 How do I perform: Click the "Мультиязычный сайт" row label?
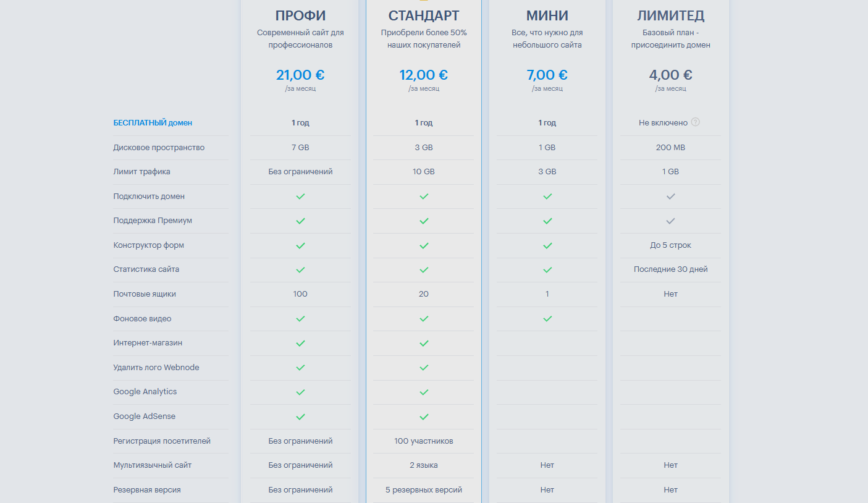153,465
